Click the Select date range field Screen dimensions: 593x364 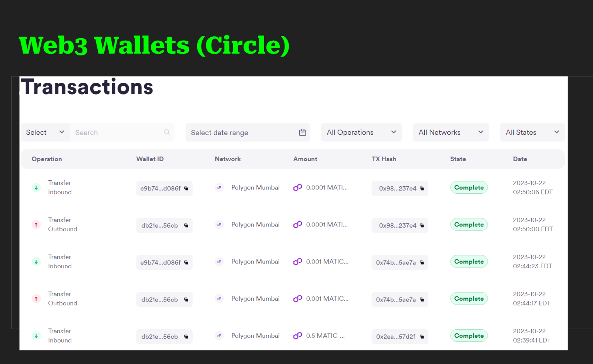(247, 132)
